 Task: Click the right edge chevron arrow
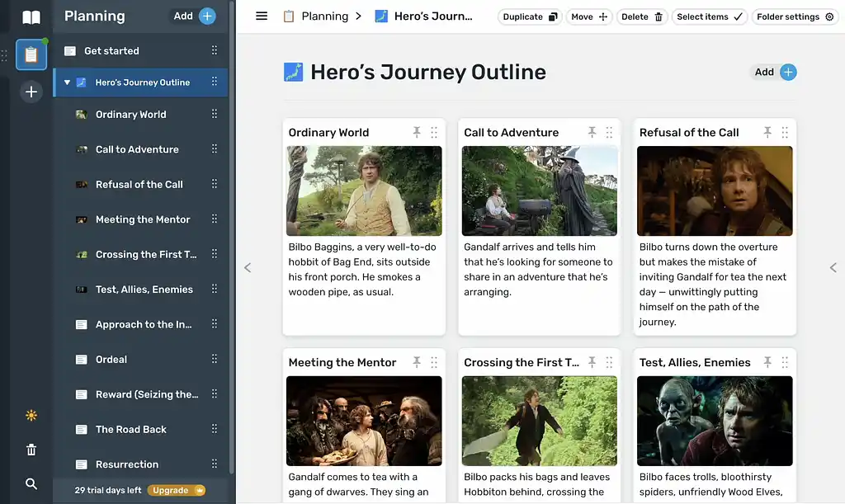[x=833, y=267]
